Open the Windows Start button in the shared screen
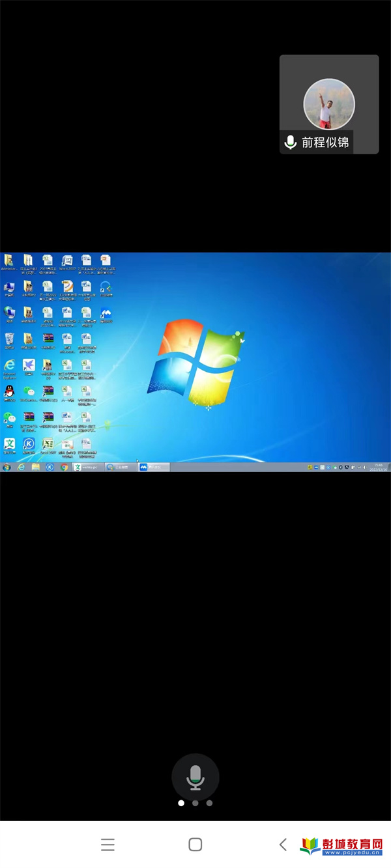The width and height of the screenshot is (391, 868). click(7, 467)
